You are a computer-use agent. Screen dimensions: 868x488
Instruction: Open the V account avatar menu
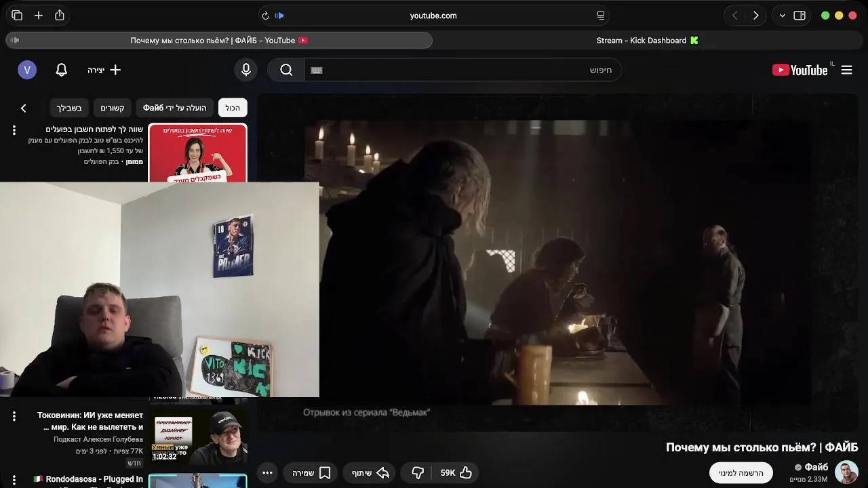[27, 70]
